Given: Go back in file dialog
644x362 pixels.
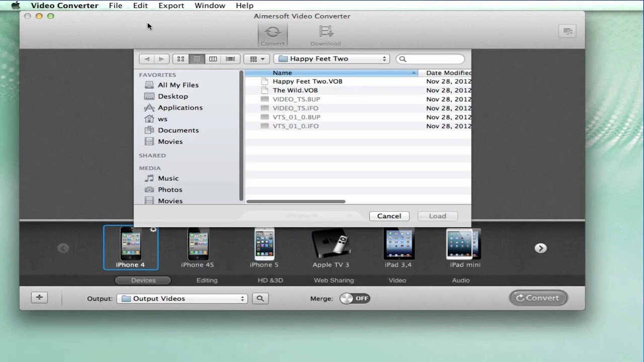Looking at the screenshot, I should [x=146, y=59].
